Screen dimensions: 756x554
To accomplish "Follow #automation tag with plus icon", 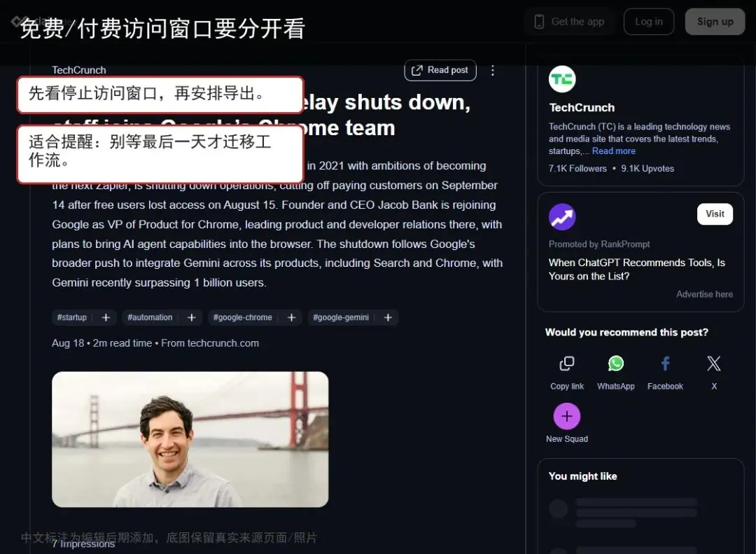I will point(191,317).
